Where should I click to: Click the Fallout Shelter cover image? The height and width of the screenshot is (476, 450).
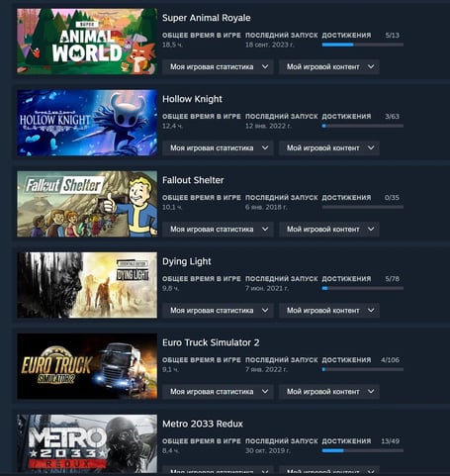(x=87, y=204)
